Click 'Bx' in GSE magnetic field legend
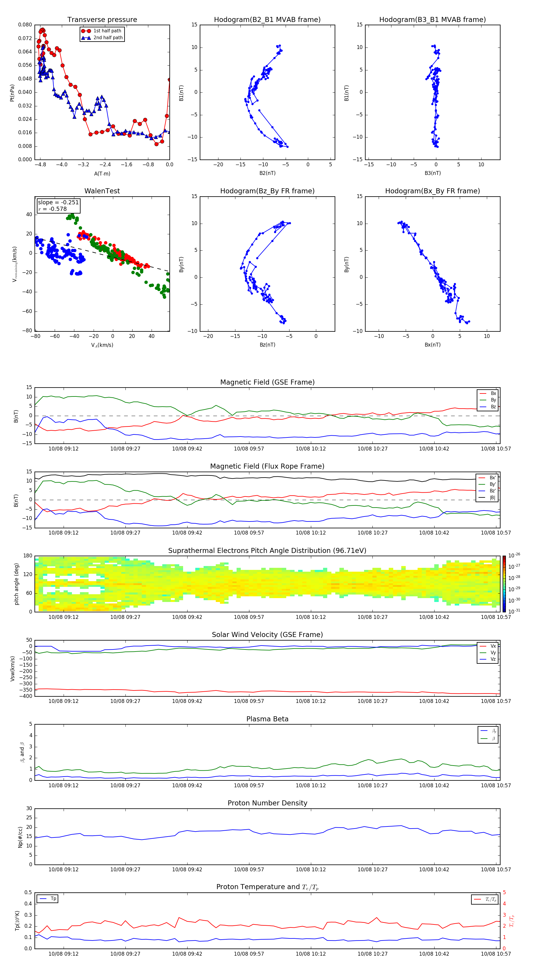The width and height of the screenshot is (535, 980). click(x=488, y=393)
